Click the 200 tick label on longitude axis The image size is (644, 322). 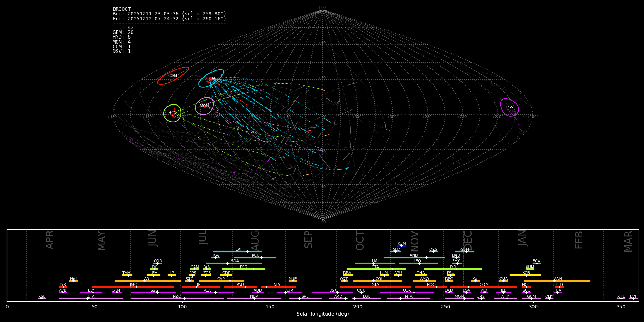click(358, 307)
